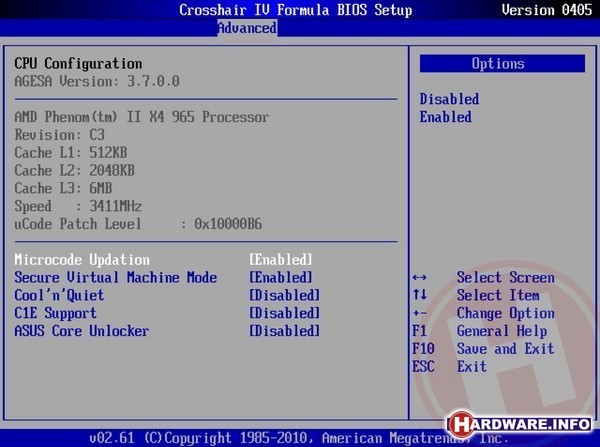Click the Save and Exit label

[505, 349]
